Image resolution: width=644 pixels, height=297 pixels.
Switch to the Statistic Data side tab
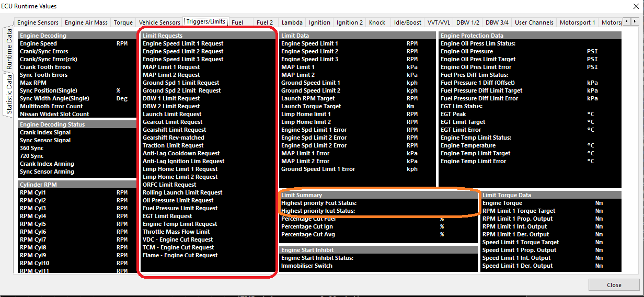tap(9, 94)
